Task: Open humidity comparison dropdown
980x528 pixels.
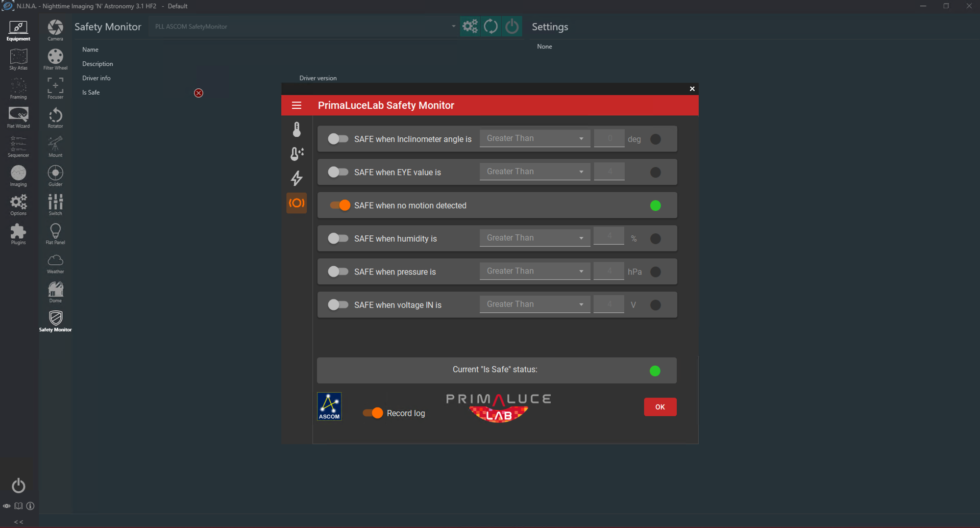Action: click(535, 238)
